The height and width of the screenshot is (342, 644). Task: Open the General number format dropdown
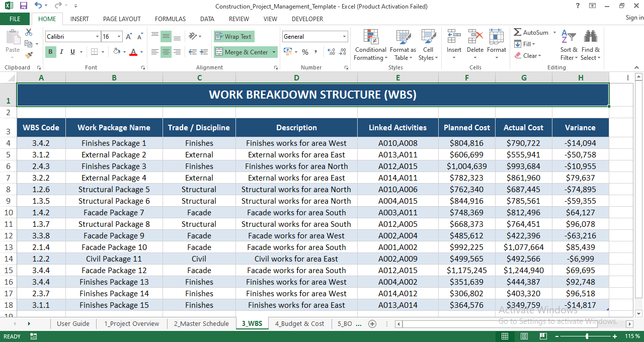coord(344,36)
